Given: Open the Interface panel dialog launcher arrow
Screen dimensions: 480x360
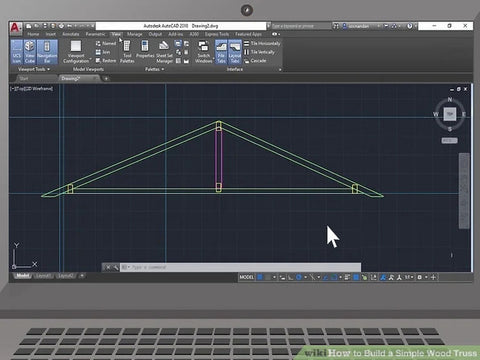Looking at the screenshot, I should [280, 69].
